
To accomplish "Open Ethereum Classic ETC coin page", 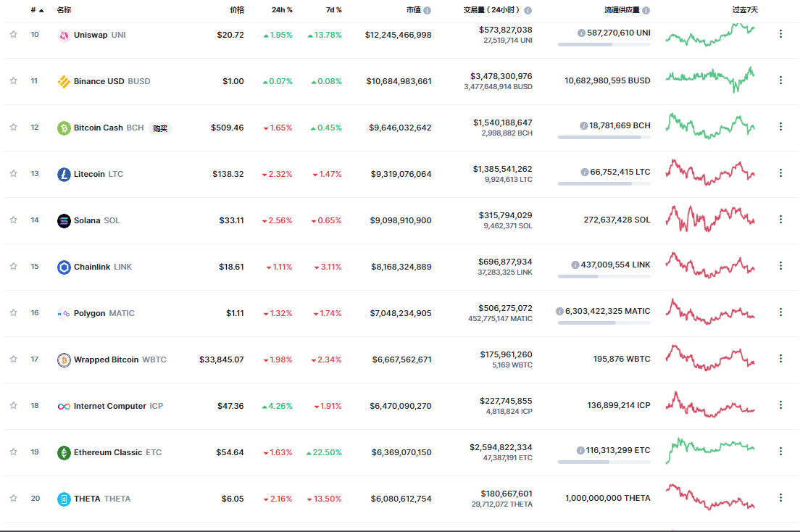I will [117, 452].
